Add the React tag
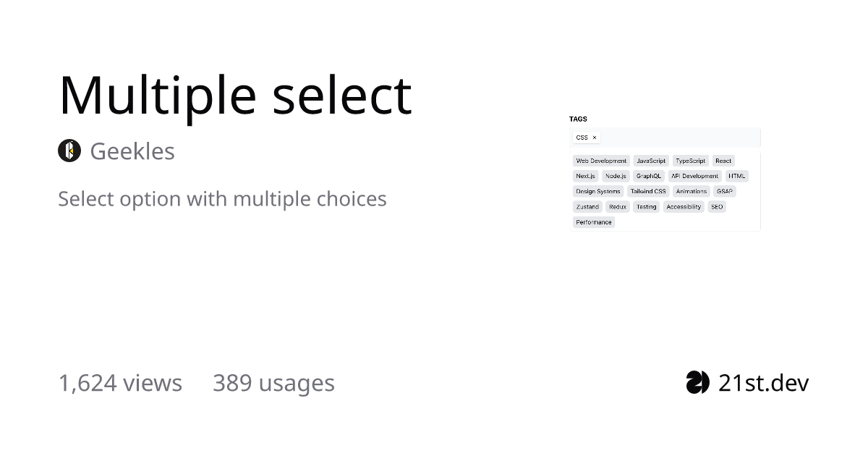Screen dimensions: 868x456 [x=723, y=161]
